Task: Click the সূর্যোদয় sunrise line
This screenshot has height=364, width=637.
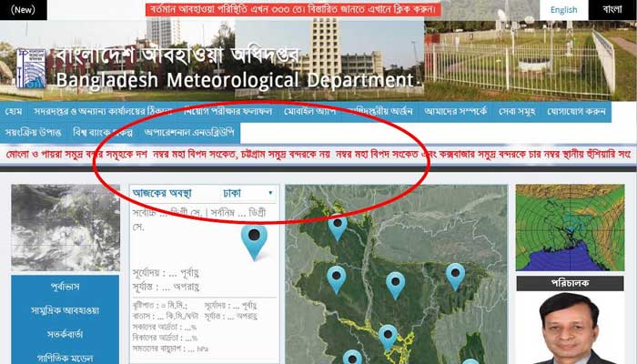Action: [166, 273]
